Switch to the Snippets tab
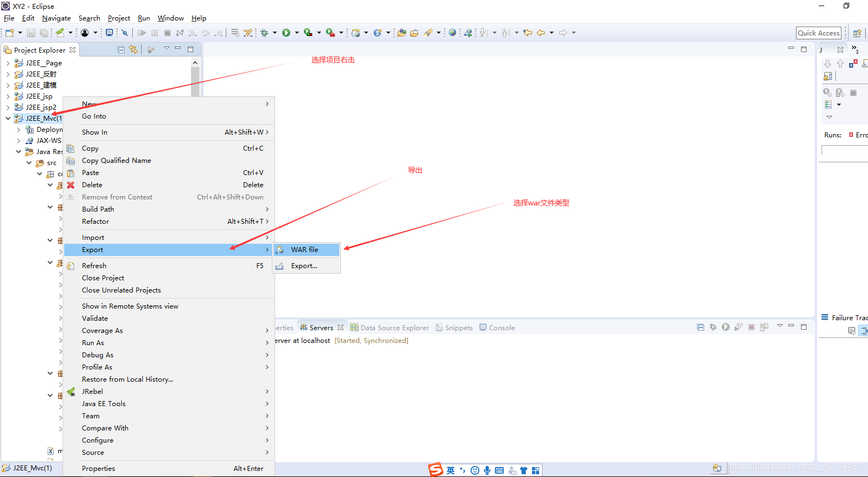 (x=454, y=327)
